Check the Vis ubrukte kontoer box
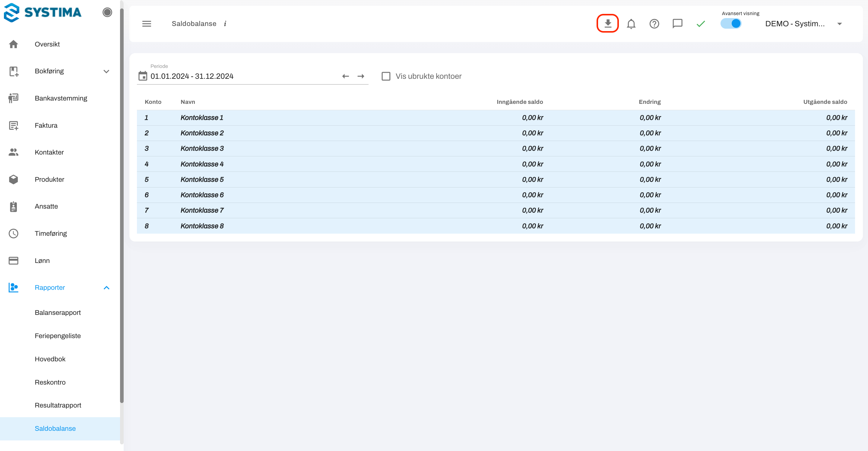 (386, 76)
